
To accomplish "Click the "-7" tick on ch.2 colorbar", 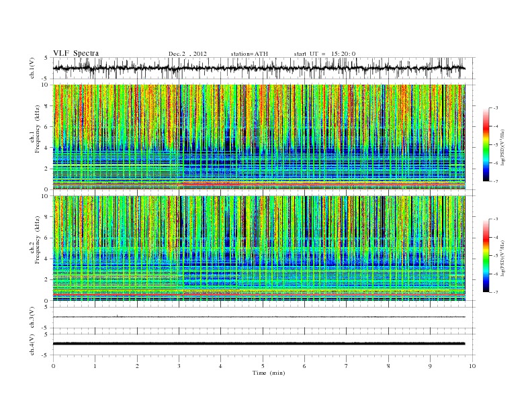I will [x=496, y=292].
